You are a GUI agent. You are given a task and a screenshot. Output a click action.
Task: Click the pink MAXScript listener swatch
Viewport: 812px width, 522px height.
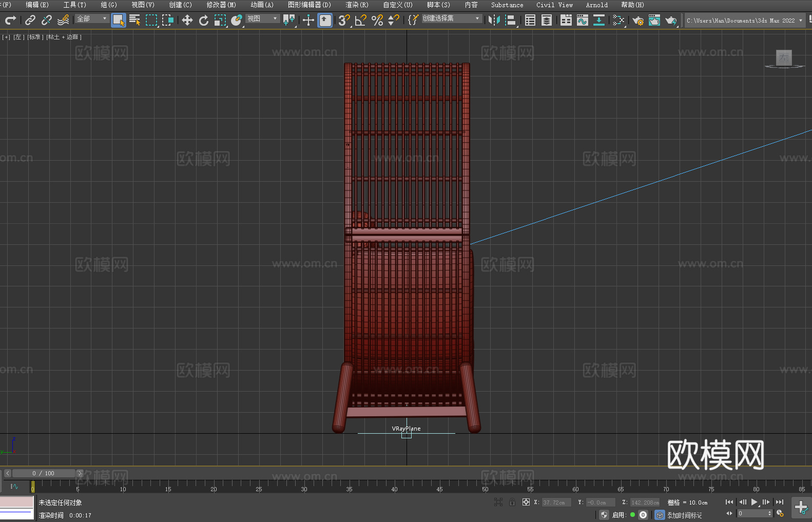pyautogui.click(x=17, y=502)
